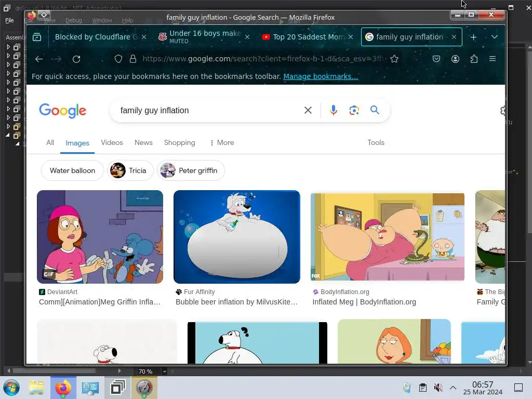The image size is (532, 399).
Task: Click the muted speaker tray icon
Action: [x=438, y=388]
